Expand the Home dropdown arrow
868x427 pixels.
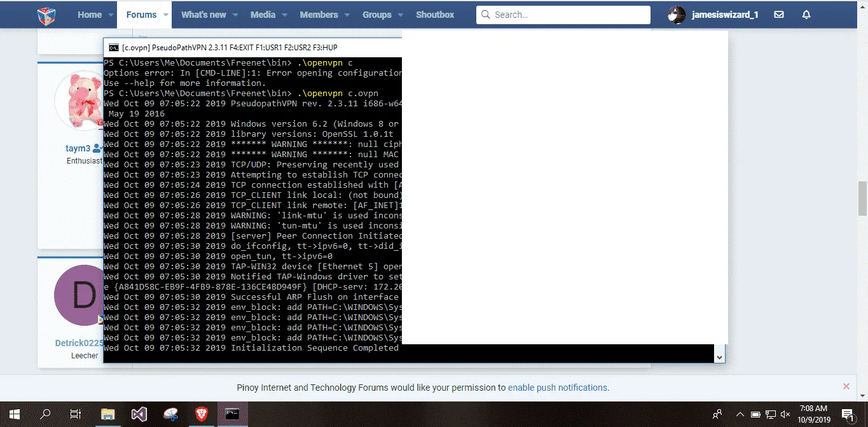click(x=111, y=15)
